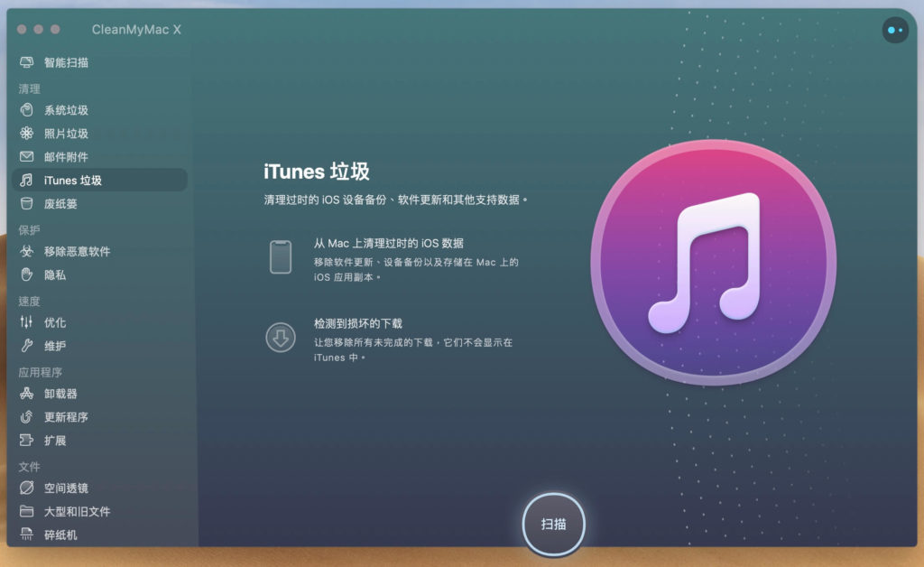Click the 速度 section label
This screenshot has height=567, width=924.
[29, 302]
